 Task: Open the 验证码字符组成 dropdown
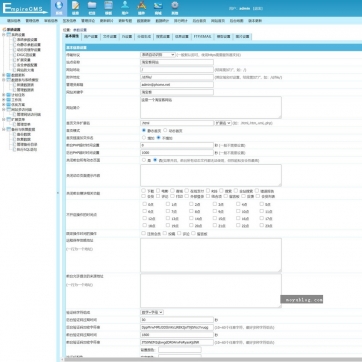[x=152, y=312]
